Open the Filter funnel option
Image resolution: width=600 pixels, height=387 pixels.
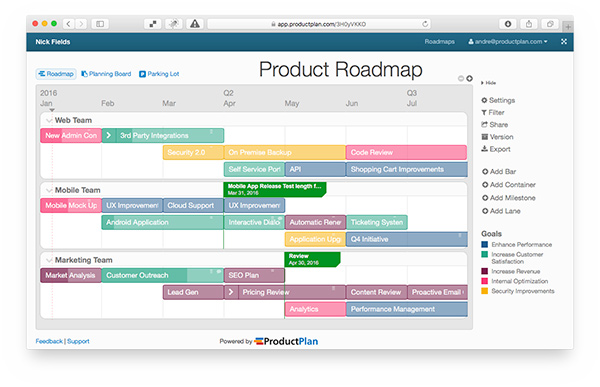[493, 113]
